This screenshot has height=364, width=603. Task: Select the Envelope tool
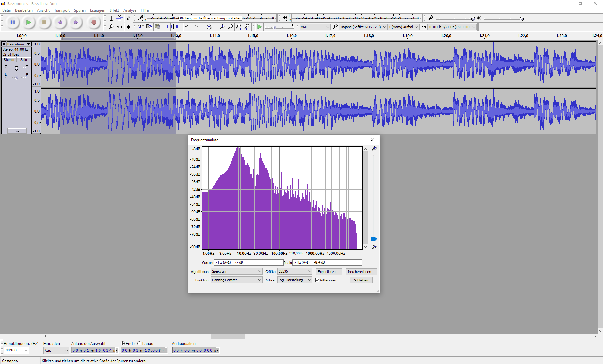point(120,18)
